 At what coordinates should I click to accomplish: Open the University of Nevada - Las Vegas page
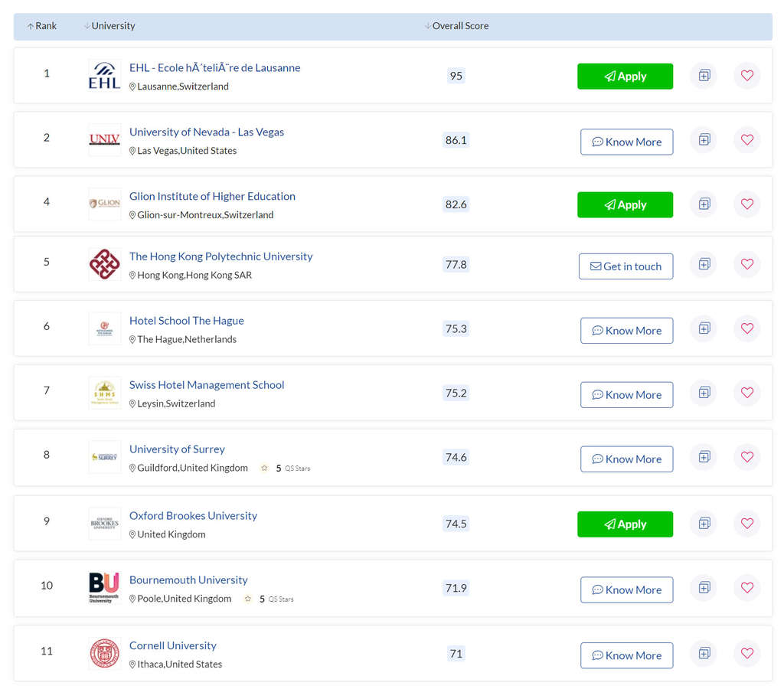pos(207,132)
